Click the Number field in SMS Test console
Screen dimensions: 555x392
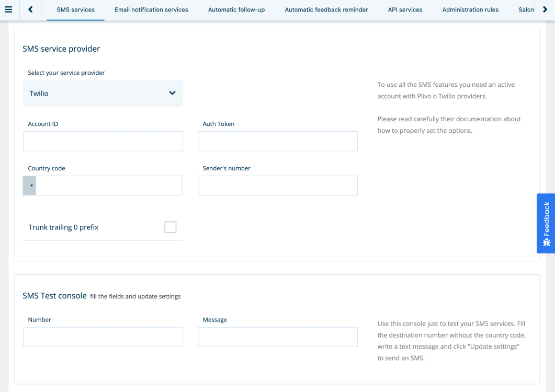click(x=103, y=337)
